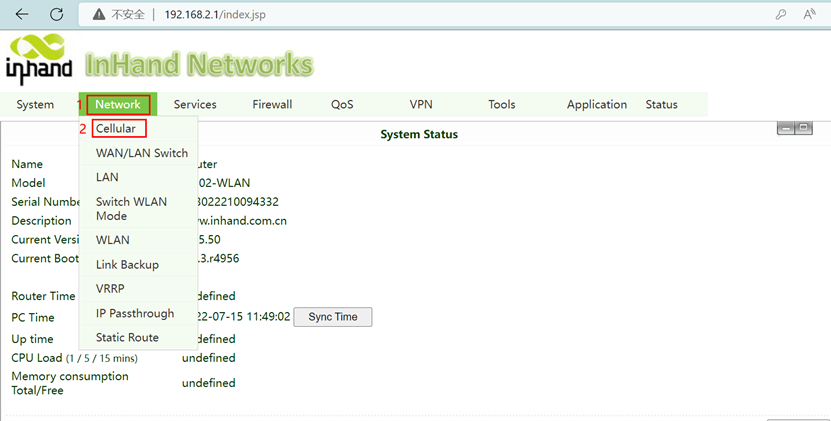The width and height of the screenshot is (831, 421).
Task: Open the System menu
Action: point(35,104)
